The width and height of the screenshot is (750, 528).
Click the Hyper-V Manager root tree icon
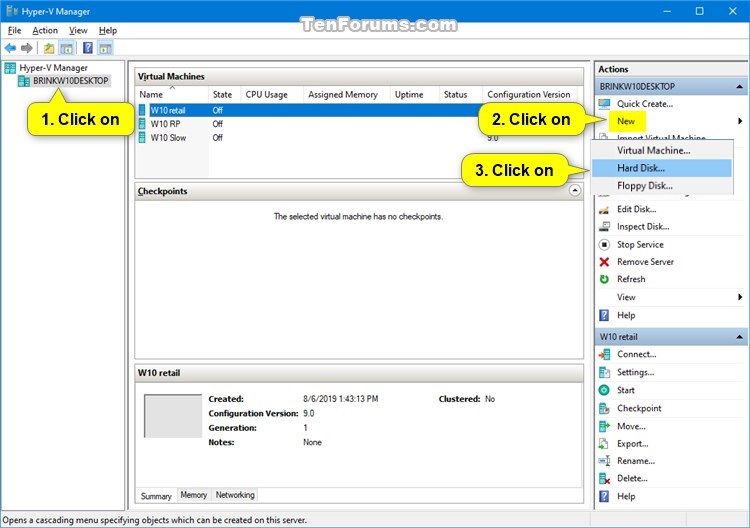click(x=10, y=68)
